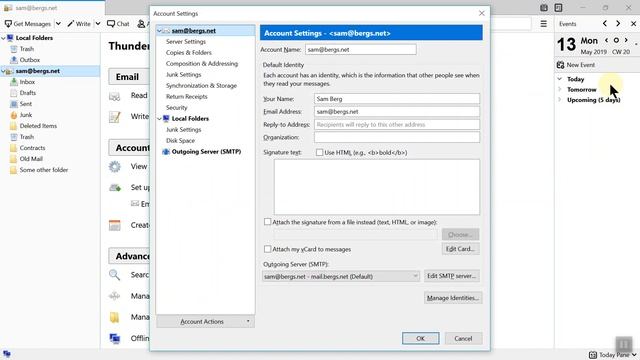The width and height of the screenshot is (640, 360).
Task: Open the Drafts folder
Action: [27, 93]
